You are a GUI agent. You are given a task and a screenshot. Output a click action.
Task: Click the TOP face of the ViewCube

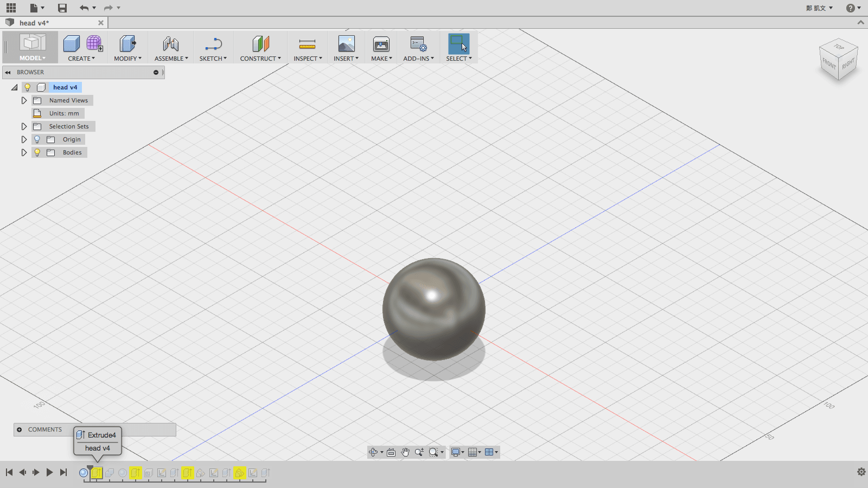coord(839,47)
